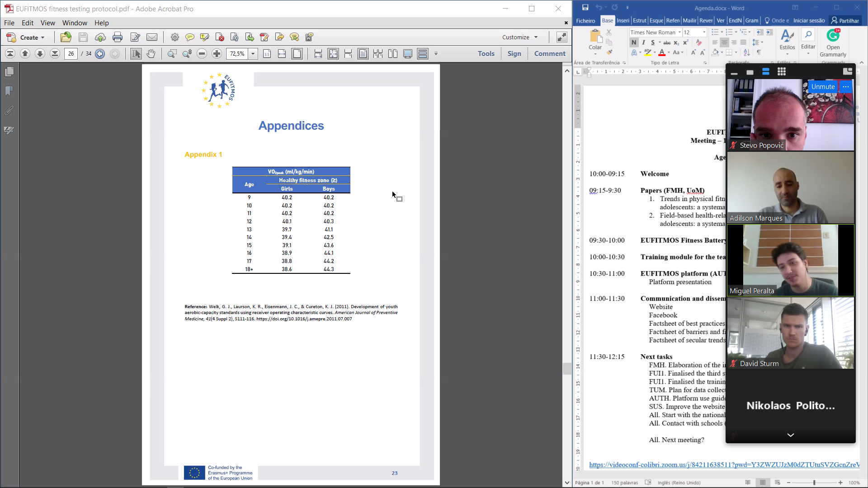Image resolution: width=868 pixels, height=488 pixels.
Task: Open the Page Thumbnails panel in Acrobat sidebar
Action: (9, 72)
